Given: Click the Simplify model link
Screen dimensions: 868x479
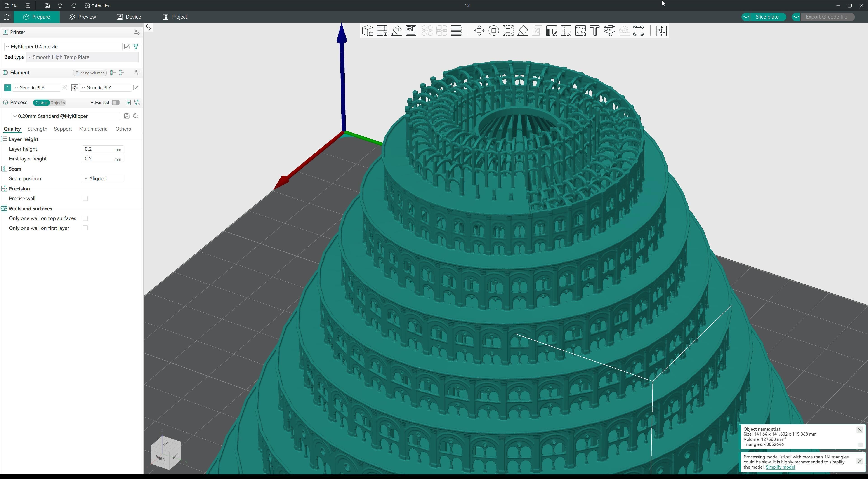Looking at the screenshot, I should pyautogui.click(x=780, y=467).
